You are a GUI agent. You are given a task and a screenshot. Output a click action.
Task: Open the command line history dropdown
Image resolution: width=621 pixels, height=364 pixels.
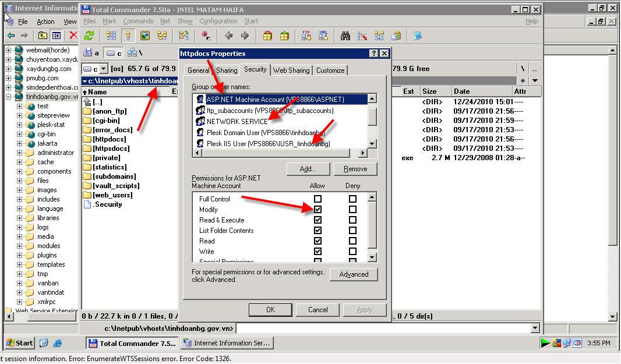[535, 328]
